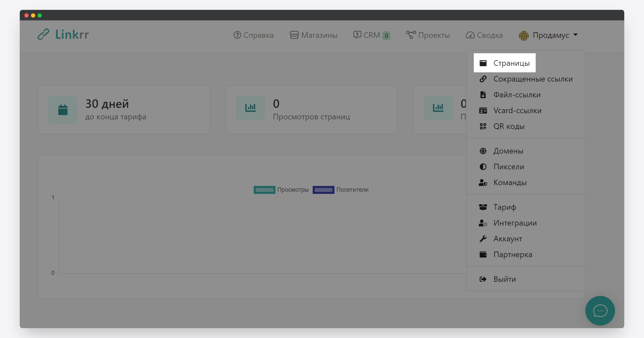Screen dimensions: 644x338
Task: Choose Сокращенные ссылки from the menu
Action: [532, 79]
